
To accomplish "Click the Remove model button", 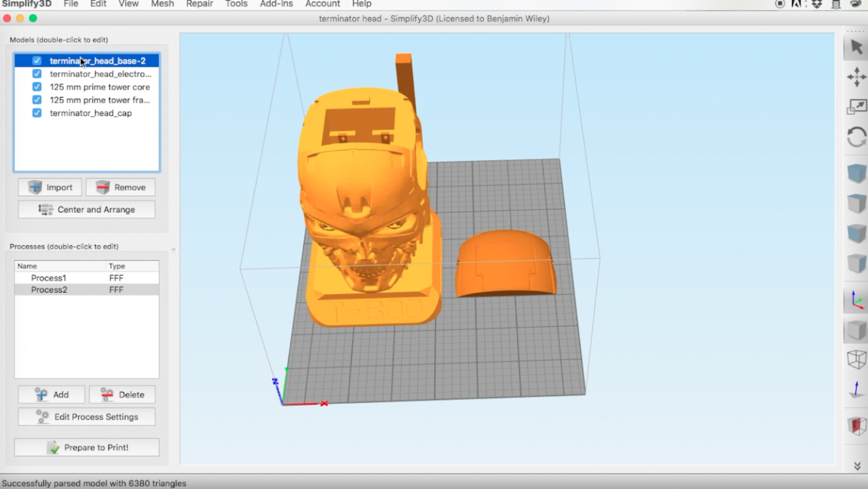I will click(x=120, y=187).
